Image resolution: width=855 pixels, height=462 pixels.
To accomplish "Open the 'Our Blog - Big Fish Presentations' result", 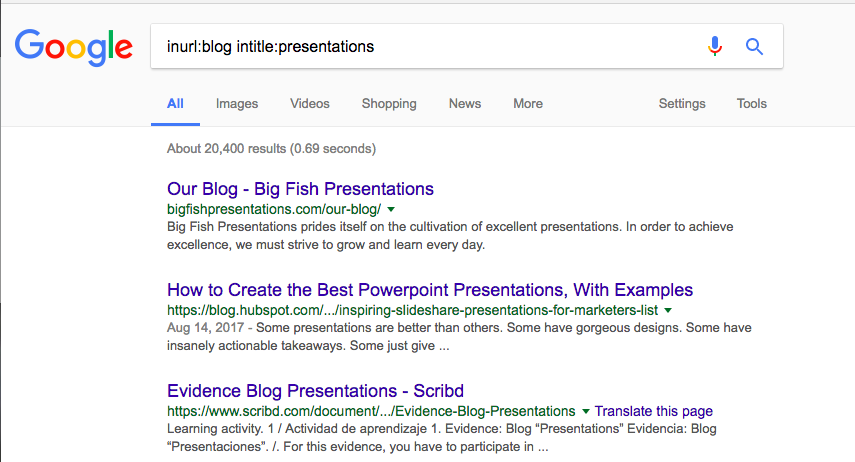I will click(300, 189).
